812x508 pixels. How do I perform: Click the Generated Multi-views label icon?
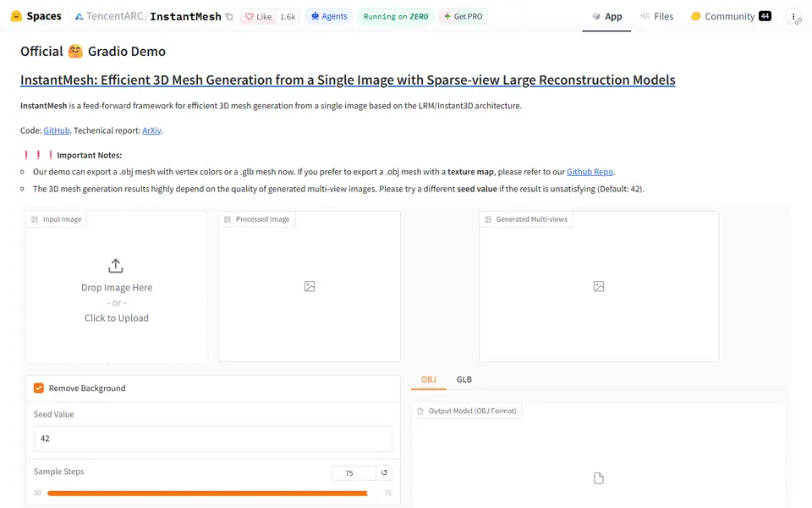coord(488,219)
